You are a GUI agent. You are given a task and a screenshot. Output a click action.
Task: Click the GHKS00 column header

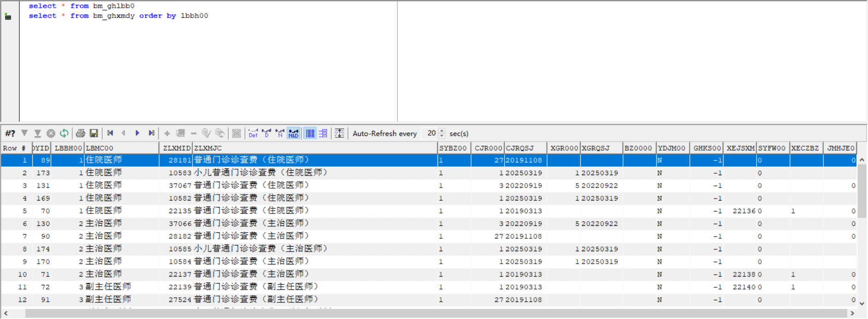706,148
